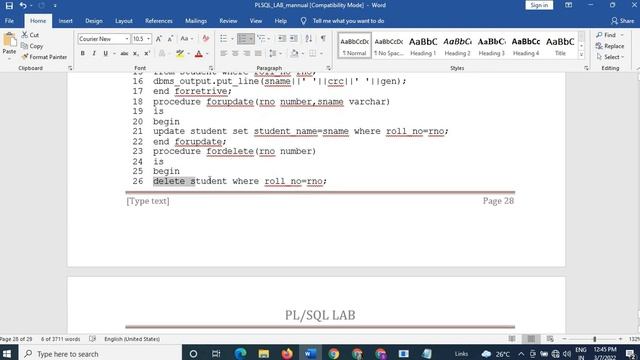The image size is (640, 360).
Task: Copy the selected text
Action: click(x=32, y=46)
